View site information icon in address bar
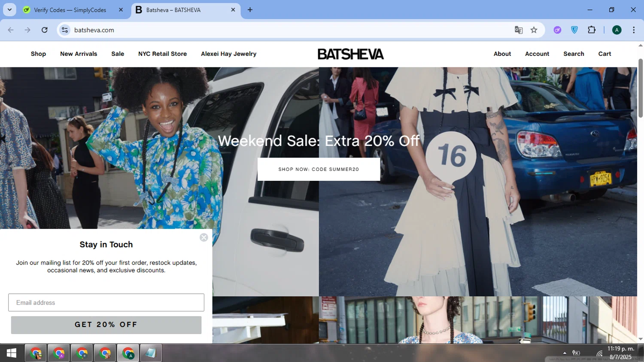The width and height of the screenshot is (644, 362). pyautogui.click(x=65, y=30)
